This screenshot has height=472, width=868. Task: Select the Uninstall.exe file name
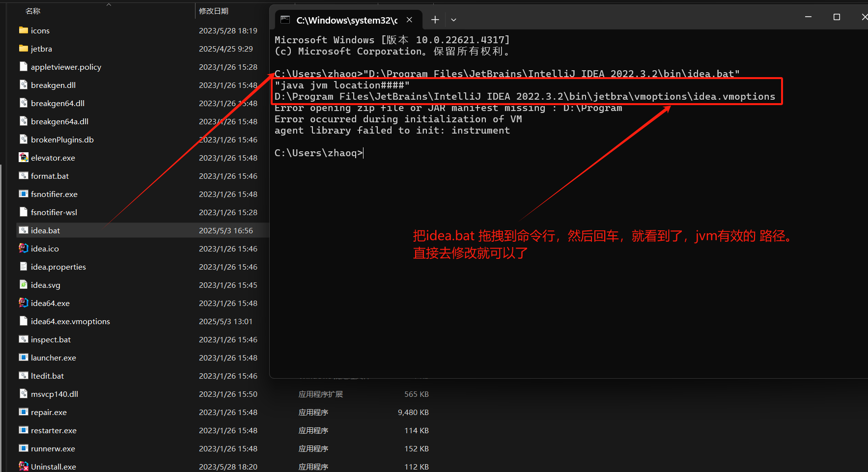54,467
